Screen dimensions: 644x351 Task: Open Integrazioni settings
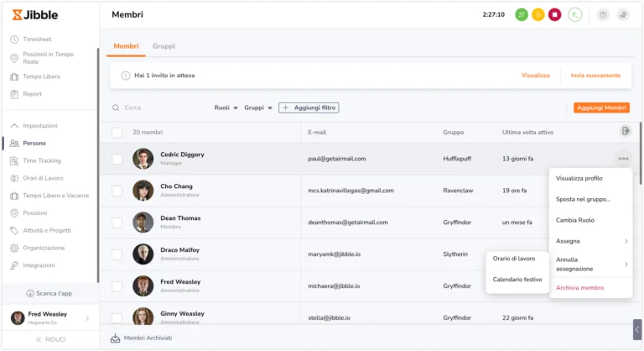click(x=32, y=265)
